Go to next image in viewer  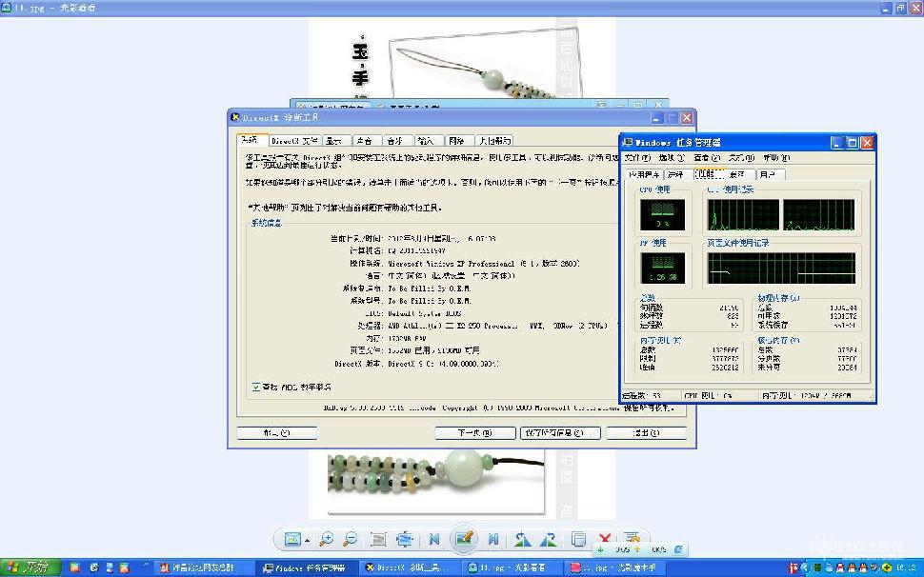[x=493, y=539]
